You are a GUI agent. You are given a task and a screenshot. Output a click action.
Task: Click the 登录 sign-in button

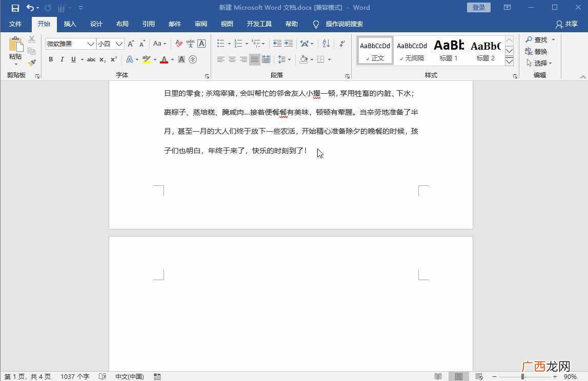tap(478, 8)
